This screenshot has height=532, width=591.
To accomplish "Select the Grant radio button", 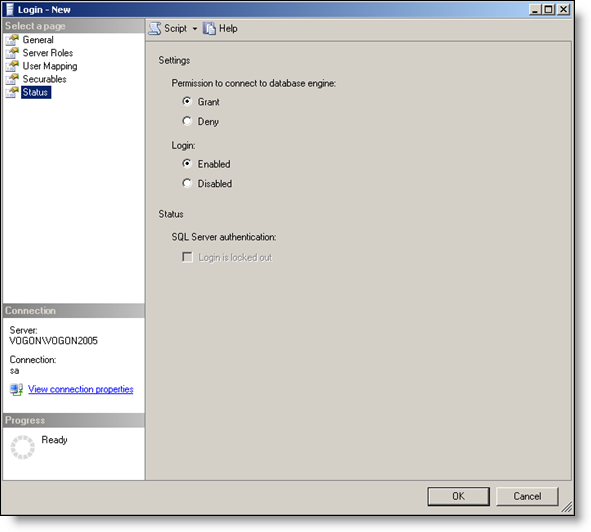I will point(187,101).
